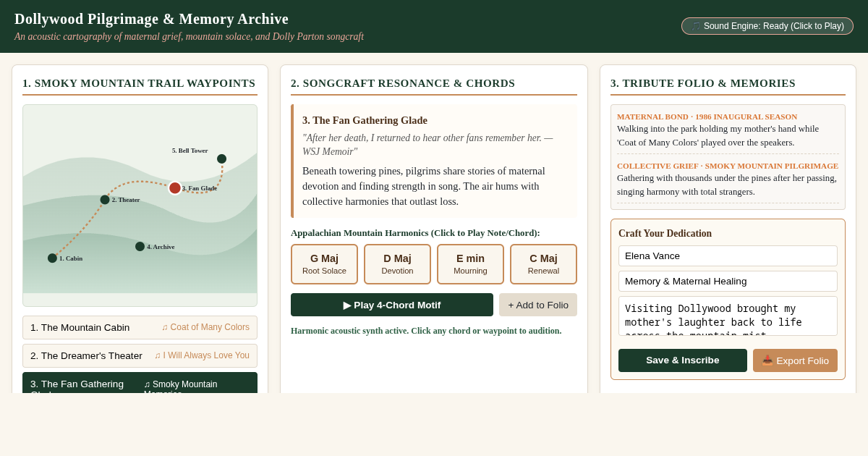Open The Dreamer's Theater waypoint row

(140, 355)
